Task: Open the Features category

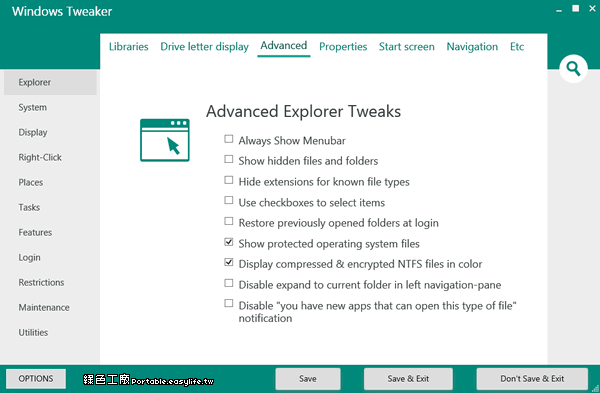Action: [35, 232]
